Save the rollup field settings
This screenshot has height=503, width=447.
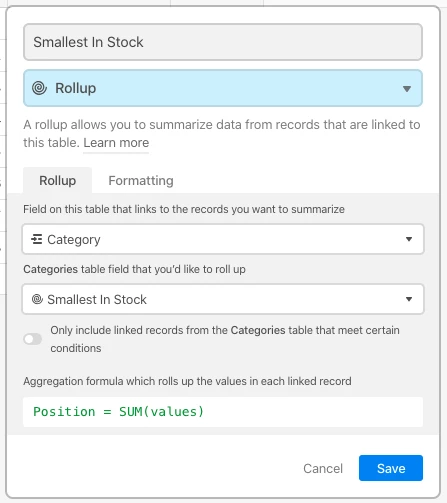coord(391,468)
